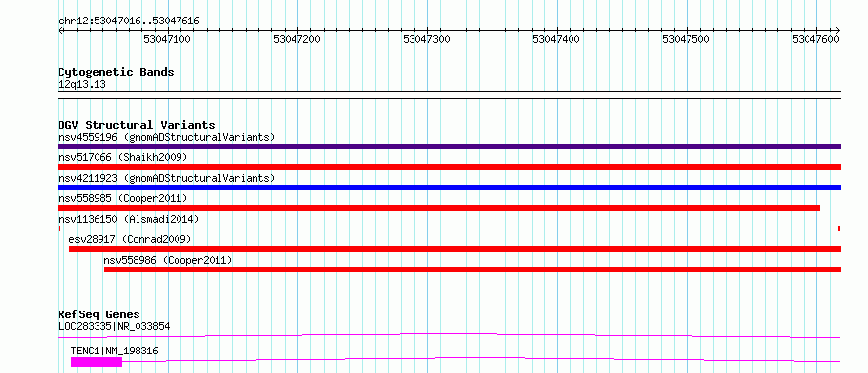Click ruler position 53047600

click(x=816, y=39)
